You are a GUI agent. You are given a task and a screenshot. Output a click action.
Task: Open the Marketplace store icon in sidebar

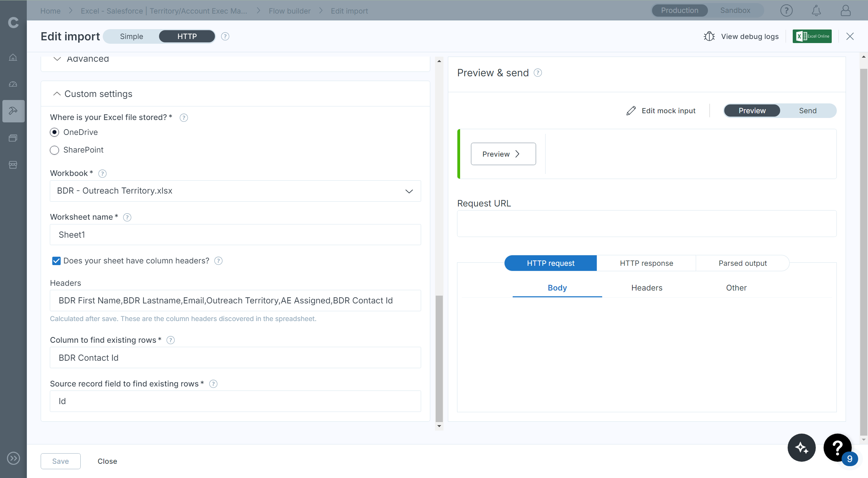[13, 165]
